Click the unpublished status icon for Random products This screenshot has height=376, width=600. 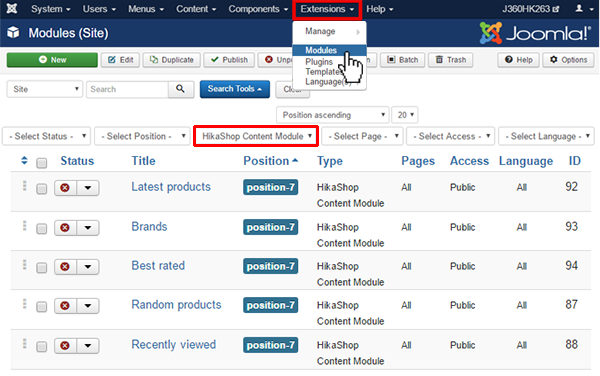65,306
